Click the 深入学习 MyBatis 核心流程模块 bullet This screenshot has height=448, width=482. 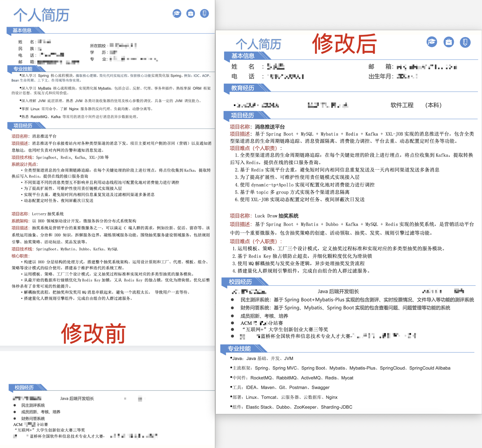111,90
